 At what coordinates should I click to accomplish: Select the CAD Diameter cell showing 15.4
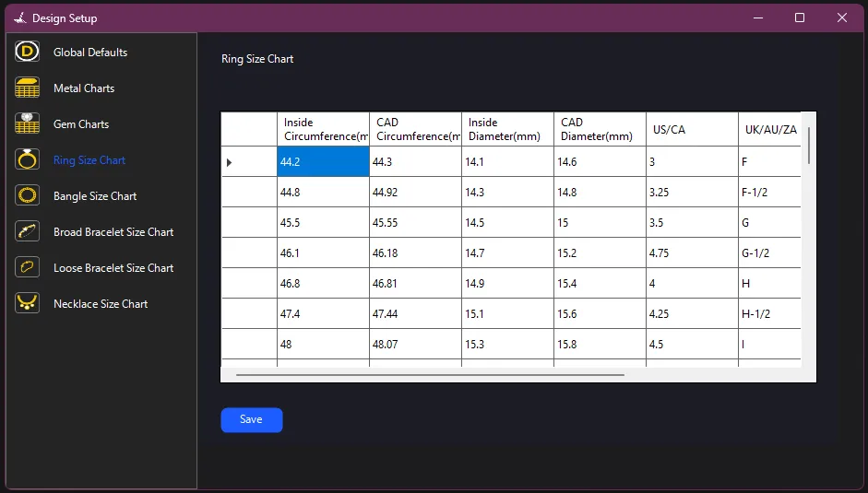click(x=600, y=284)
